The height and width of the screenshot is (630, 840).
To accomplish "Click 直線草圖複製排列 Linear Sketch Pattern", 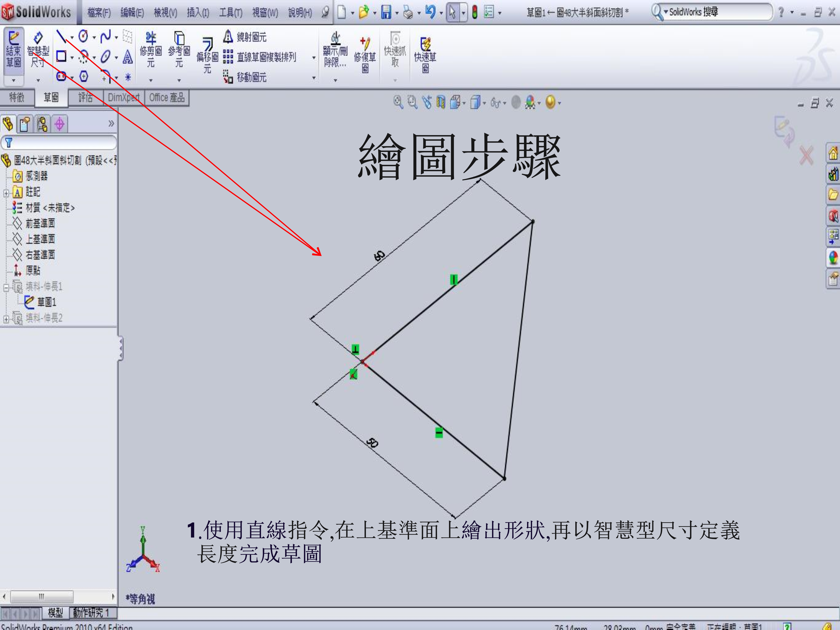I will point(259,57).
